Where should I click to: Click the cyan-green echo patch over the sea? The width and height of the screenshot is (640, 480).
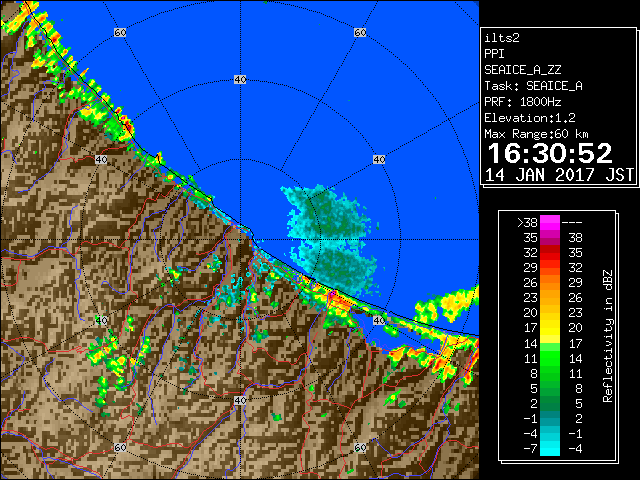coord(333,239)
